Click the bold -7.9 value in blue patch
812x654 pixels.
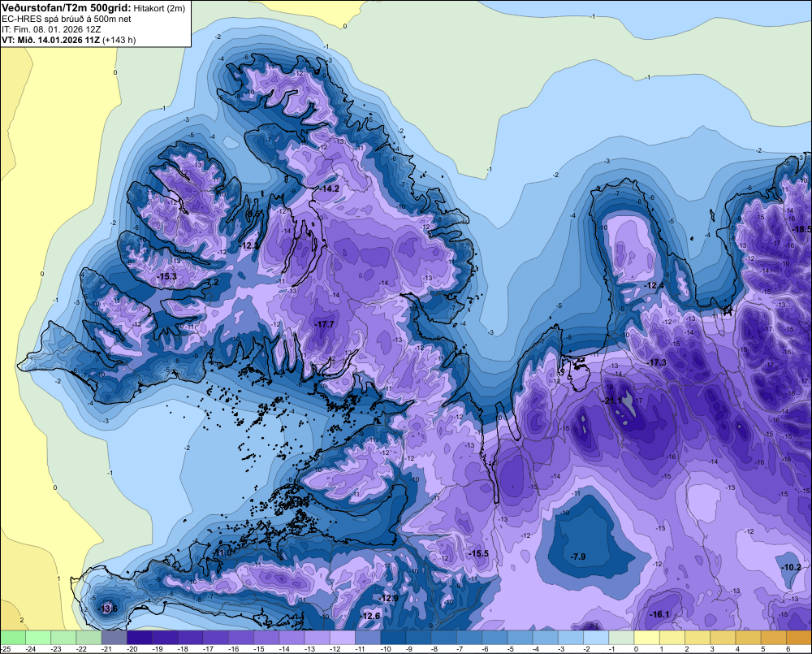577,557
